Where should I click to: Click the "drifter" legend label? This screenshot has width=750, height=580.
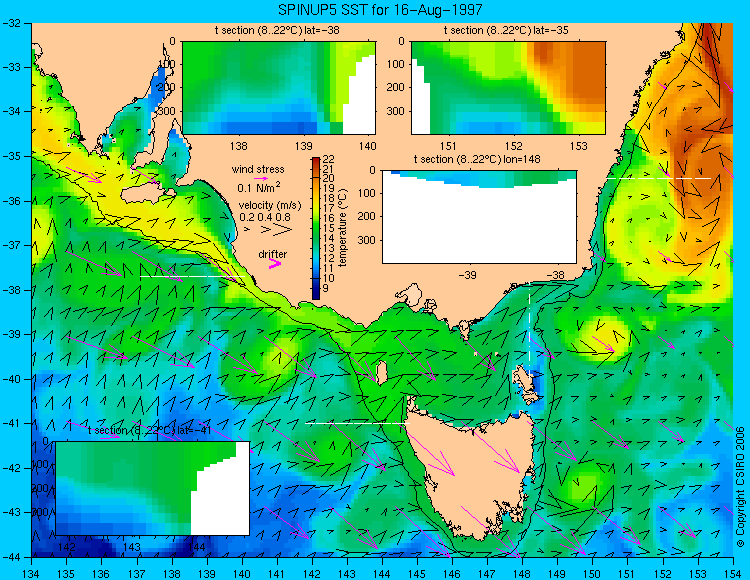(273, 254)
